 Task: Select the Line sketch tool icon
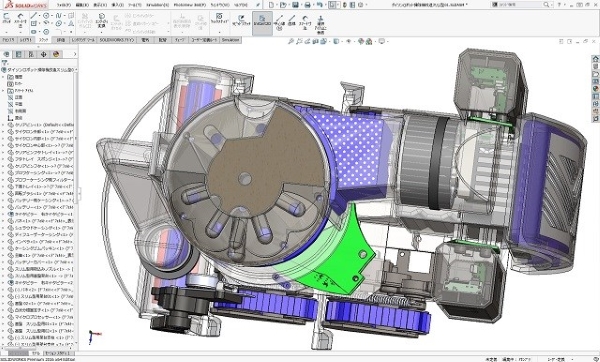tap(34, 16)
